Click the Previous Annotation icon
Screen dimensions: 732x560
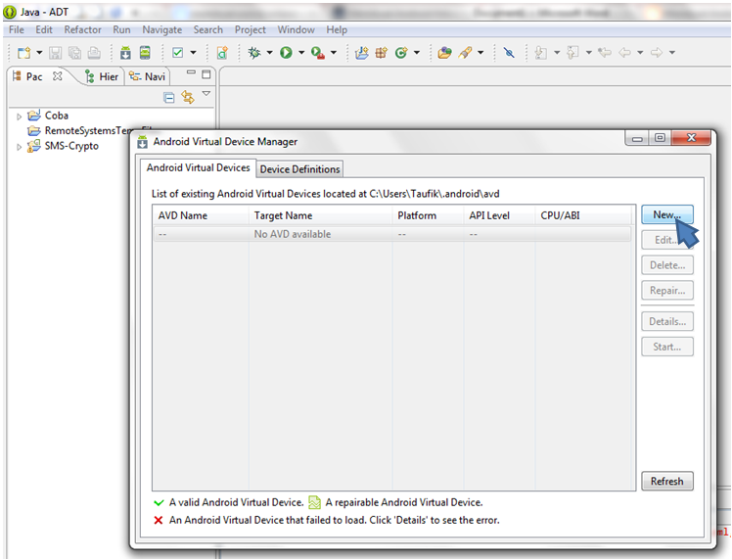click(x=572, y=53)
